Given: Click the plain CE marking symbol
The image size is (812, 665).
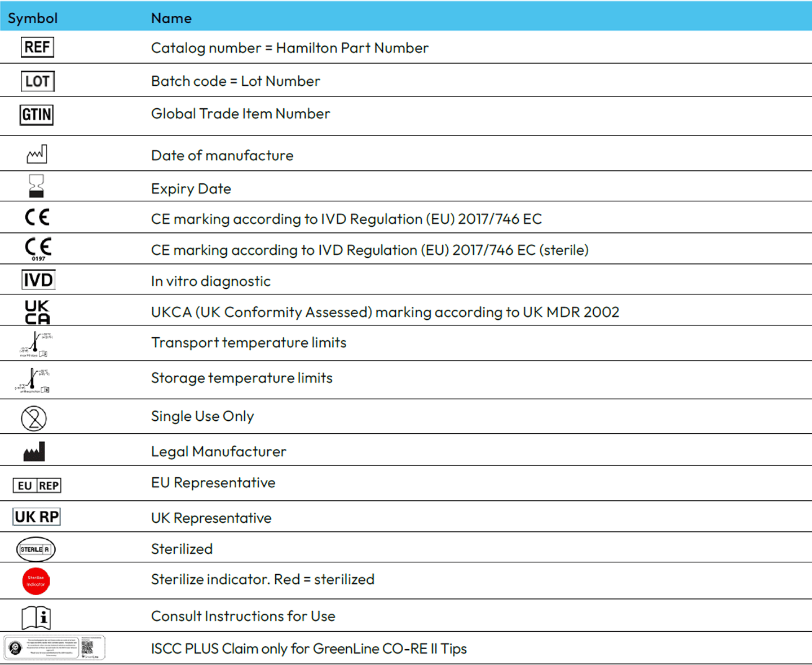Looking at the screenshot, I should (x=37, y=217).
